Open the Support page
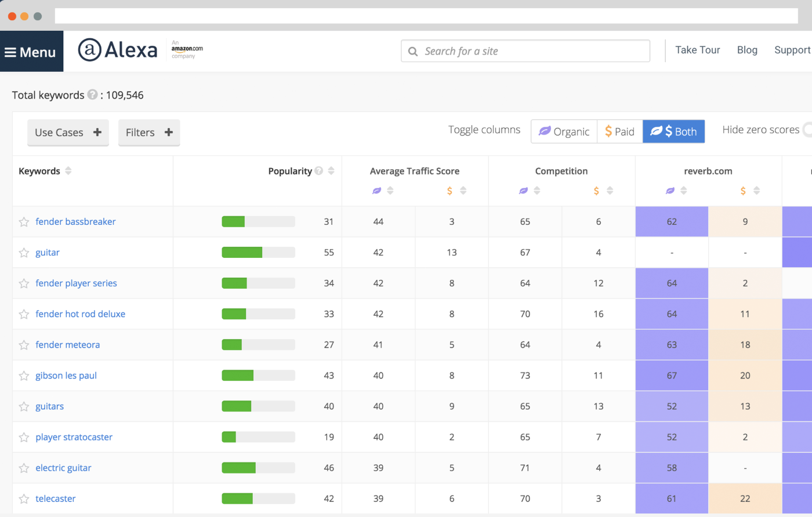This screenshot has width=812, height=517. click(792, 50)
